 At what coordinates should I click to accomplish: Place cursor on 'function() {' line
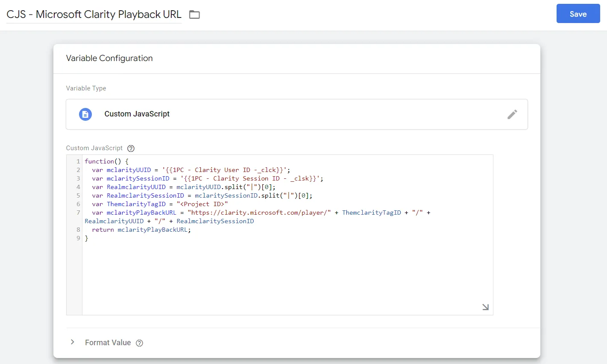pyautogui.click(x=106, y=161)
